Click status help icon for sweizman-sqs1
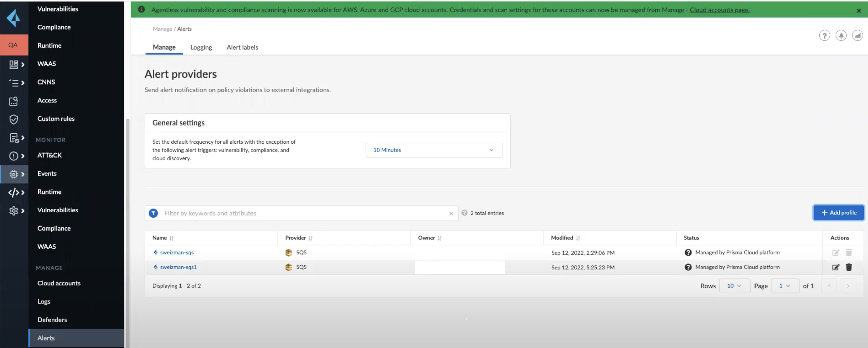Screen dimensions: 868x348 coord(688,267)
